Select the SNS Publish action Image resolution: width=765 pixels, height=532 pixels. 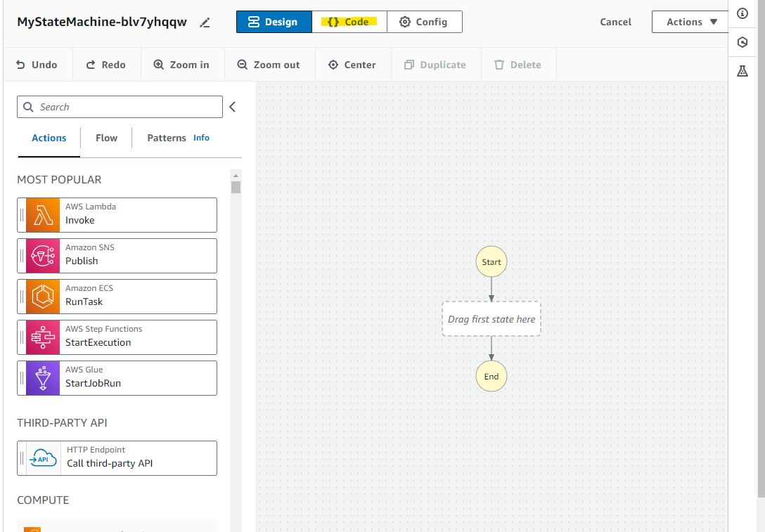(117, 256)
